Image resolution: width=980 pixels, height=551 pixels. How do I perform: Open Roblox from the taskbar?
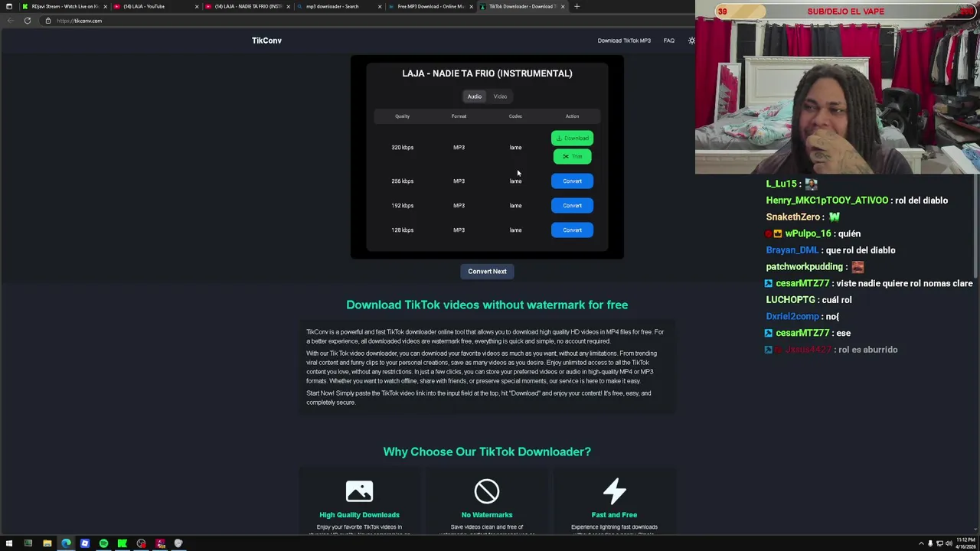point(85,543)
